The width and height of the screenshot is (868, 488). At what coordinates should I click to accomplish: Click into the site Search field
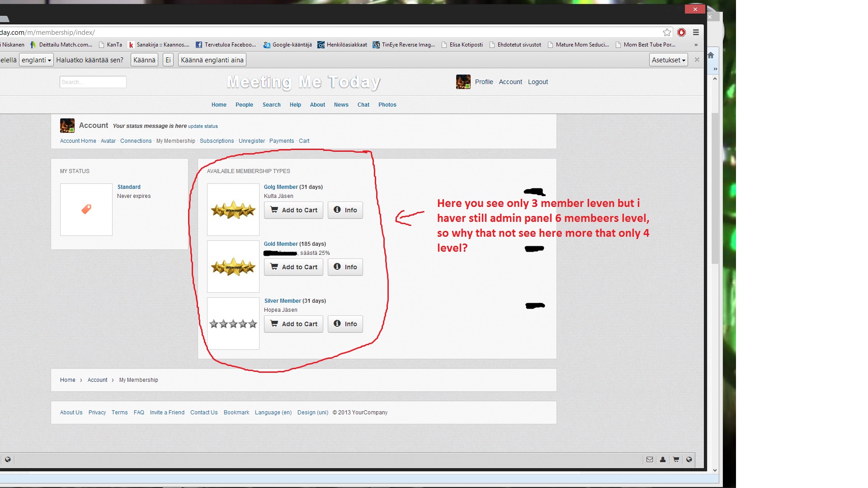pyautogui.click(x=93, y=82)
